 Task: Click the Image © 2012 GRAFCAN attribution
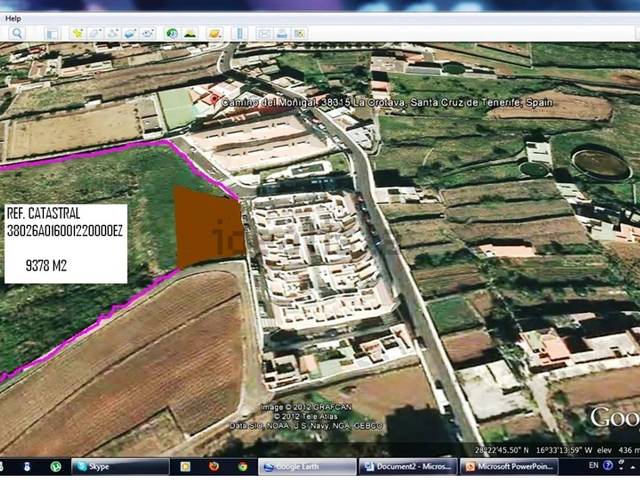[306, 407]
